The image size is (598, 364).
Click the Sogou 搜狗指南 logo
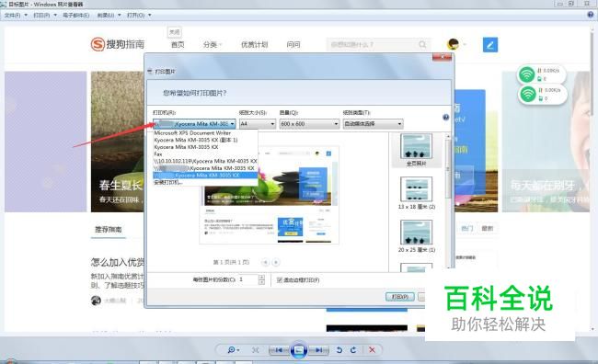[118, 44]
